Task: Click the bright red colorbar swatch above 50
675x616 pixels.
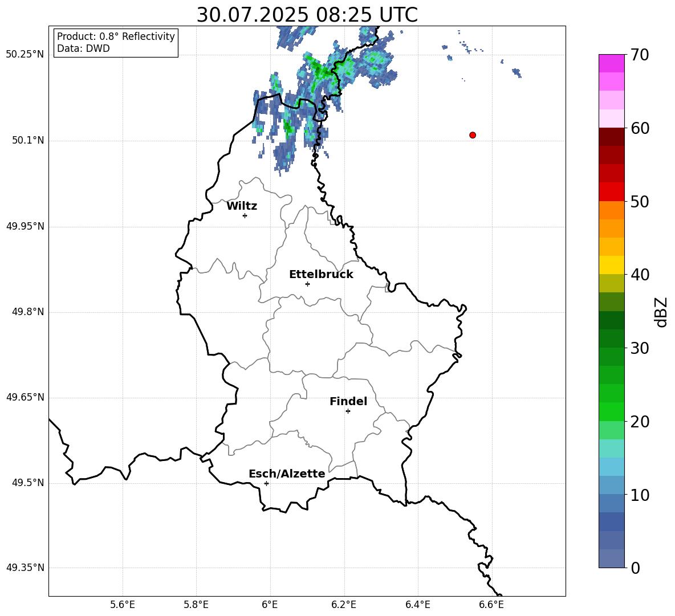Action: click(x=612, y=192)
